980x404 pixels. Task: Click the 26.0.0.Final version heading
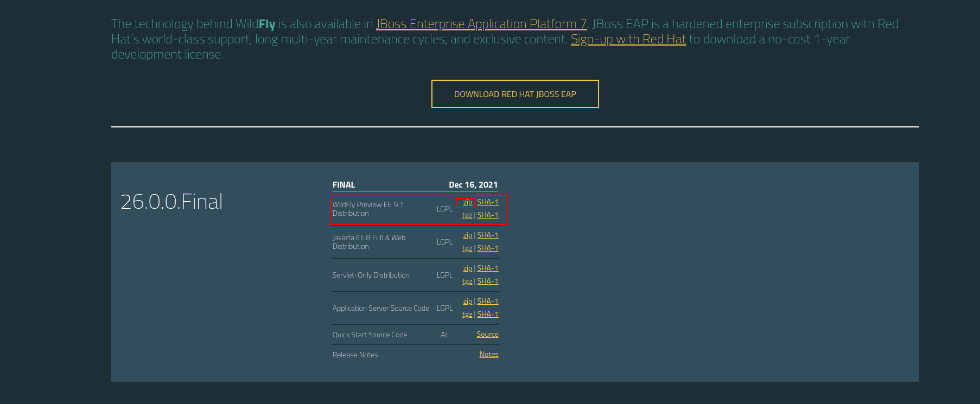(171, 202)
